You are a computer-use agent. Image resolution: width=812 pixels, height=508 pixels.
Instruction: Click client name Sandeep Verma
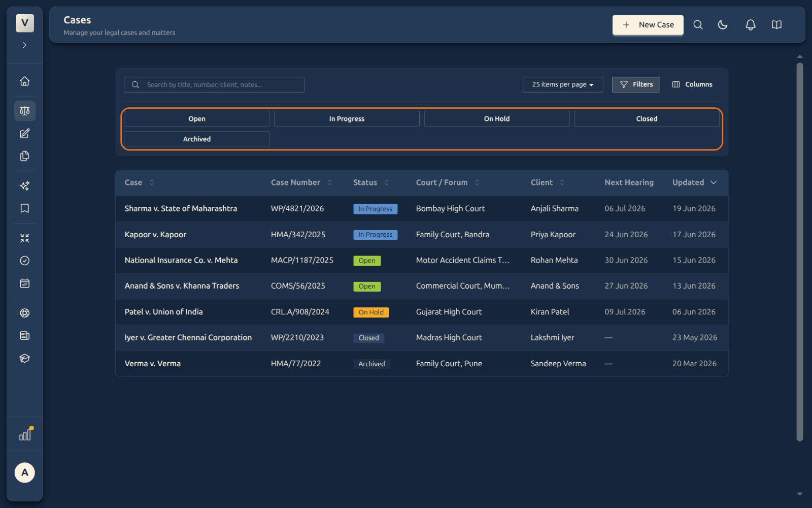pyautogui.click(x=558, y=364)
